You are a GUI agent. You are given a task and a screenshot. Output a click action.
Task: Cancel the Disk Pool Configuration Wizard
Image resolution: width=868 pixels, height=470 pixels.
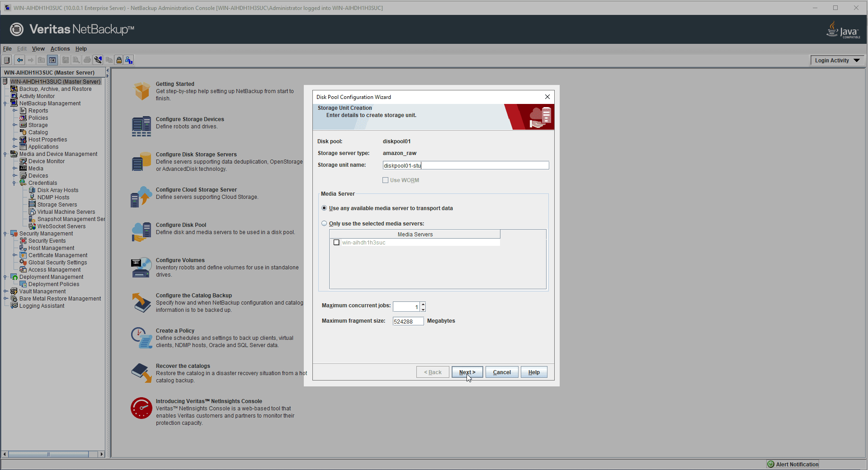502,372
